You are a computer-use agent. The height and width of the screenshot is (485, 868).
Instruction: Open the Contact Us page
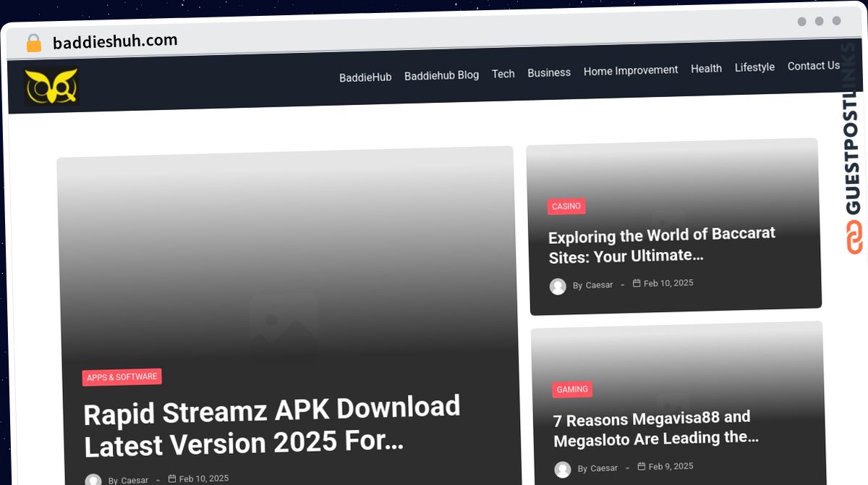[x=814, y=65]
